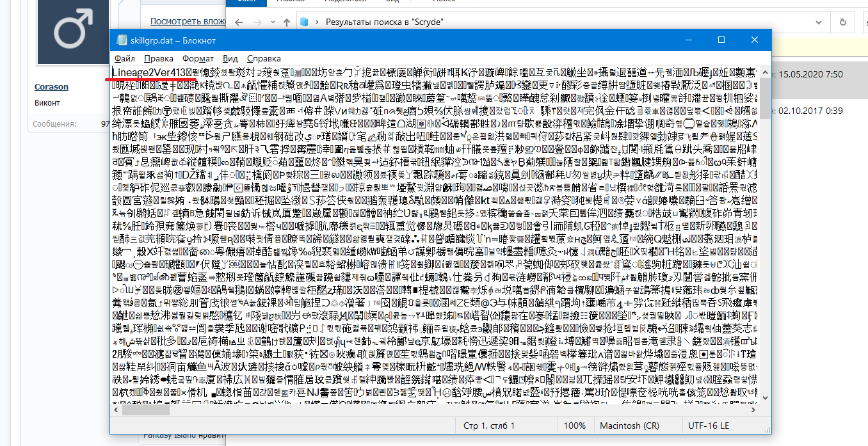
Task: Open recent locations dropdown in Explorer navigation
Action: (x=274, y=22)
